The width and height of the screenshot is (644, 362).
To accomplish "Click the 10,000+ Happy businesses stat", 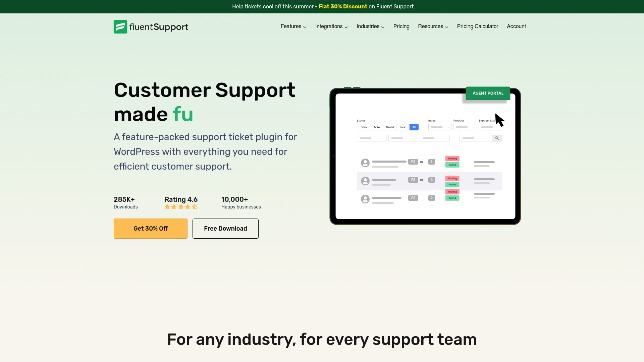I will coord(241,202).
